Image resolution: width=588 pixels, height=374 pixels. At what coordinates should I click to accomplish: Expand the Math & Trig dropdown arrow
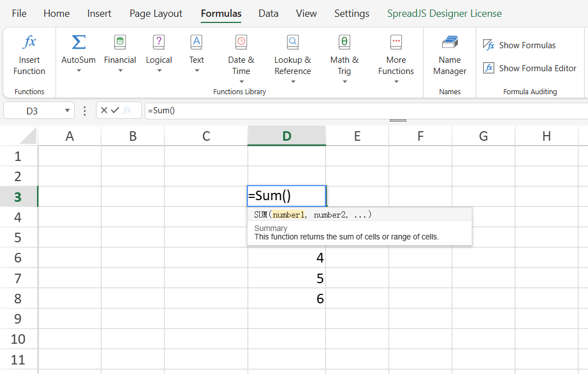pyautogui.click(x=344, y=82)
